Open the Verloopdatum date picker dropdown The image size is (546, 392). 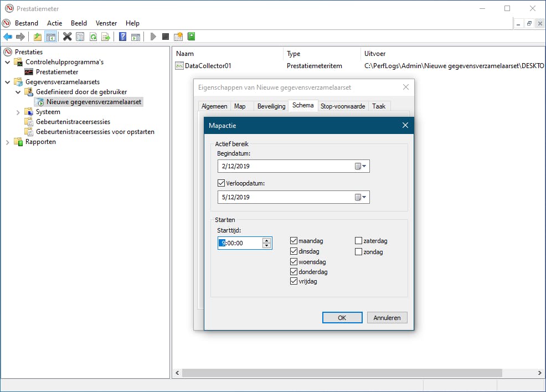(x=361, y=197)
